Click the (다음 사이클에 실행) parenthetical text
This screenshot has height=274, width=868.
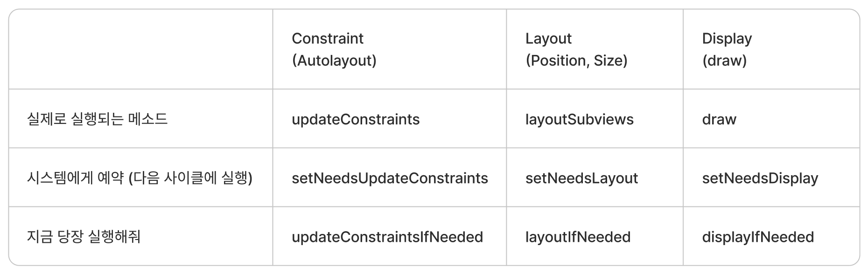(190, 178)
